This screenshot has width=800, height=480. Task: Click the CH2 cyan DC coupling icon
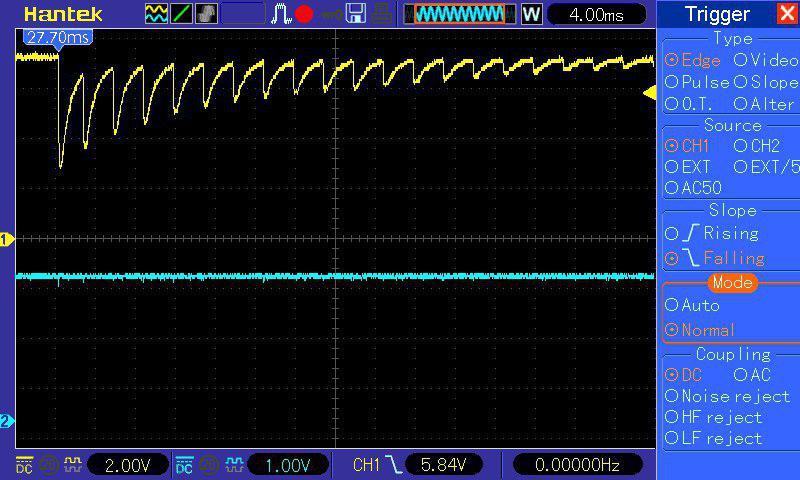184,464
